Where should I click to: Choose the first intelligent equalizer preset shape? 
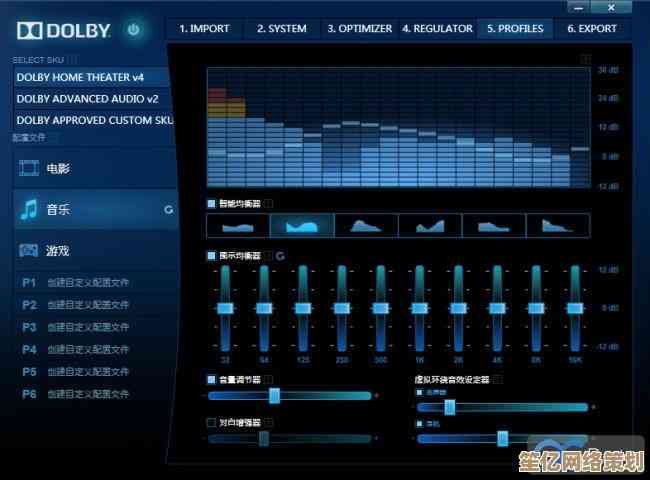[241, 226]
